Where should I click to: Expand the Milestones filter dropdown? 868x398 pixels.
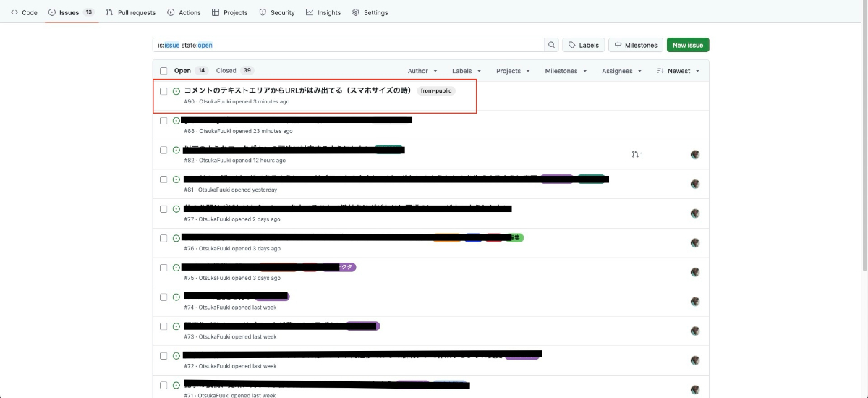click(x=566, y=71)
